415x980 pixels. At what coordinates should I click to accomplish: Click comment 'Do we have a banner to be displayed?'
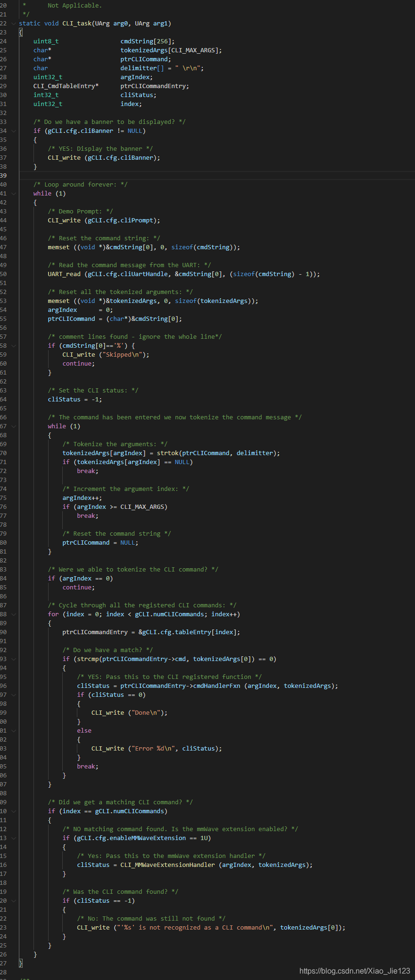click(x=109, y=122)
